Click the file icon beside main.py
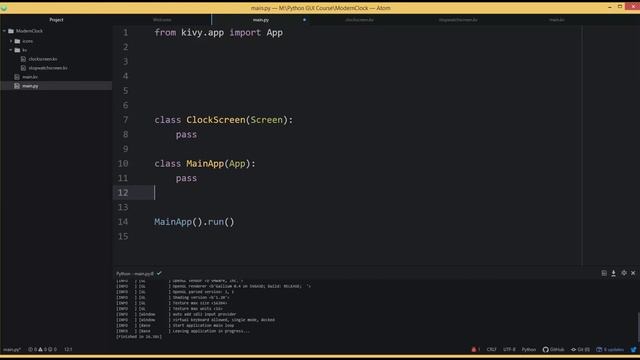 click(x=17, y=86)
